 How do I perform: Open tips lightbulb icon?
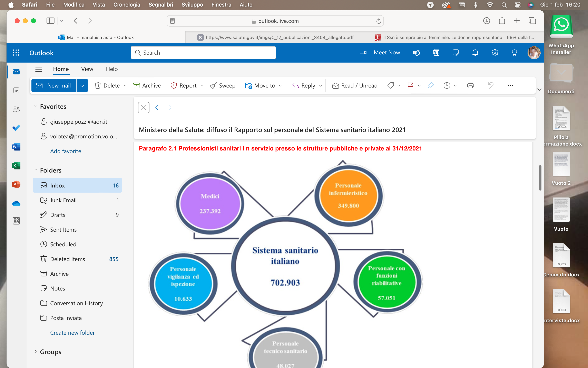point(514,53)
